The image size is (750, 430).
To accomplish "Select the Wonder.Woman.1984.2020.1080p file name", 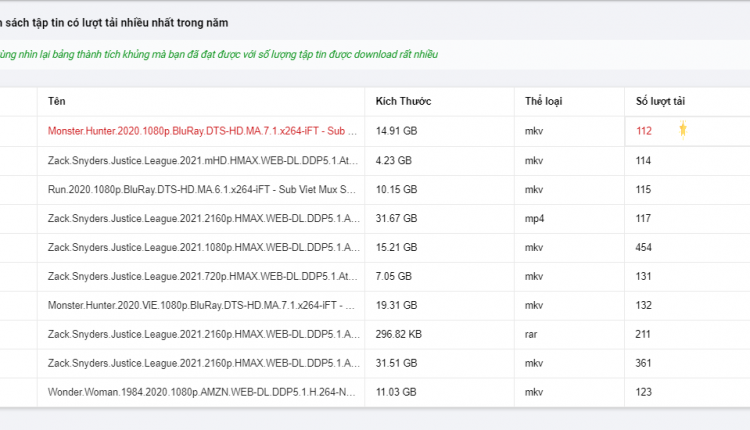I will point(201,392).
